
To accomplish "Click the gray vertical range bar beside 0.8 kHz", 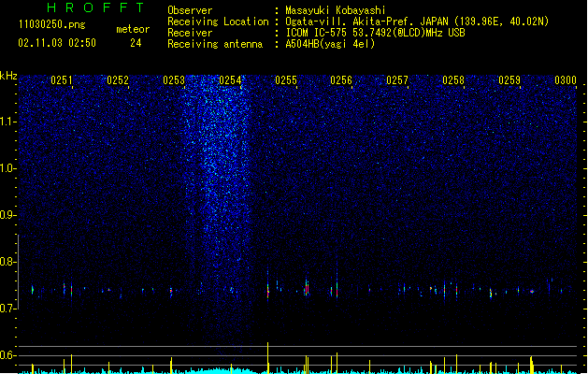I will tap(19, 272).
